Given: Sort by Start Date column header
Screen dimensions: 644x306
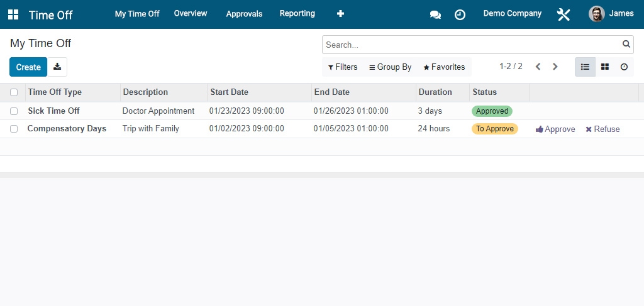Looking at the screenshot, I should click(229, 92).
